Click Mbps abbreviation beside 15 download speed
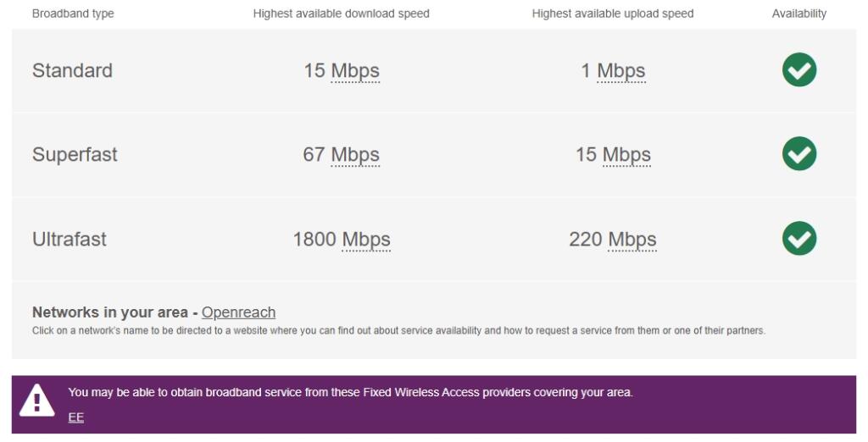 355,71
